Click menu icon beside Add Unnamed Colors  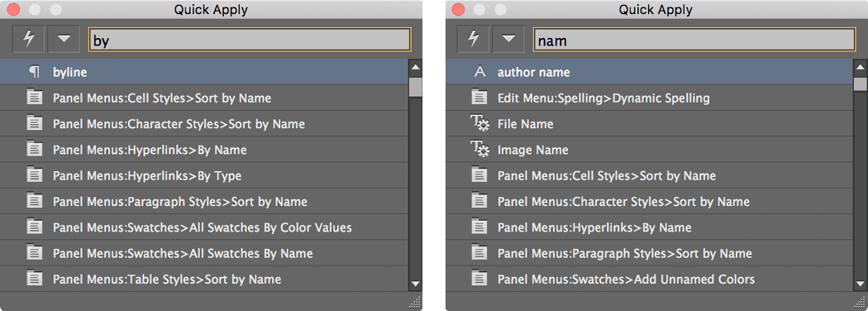pos(479,279)
